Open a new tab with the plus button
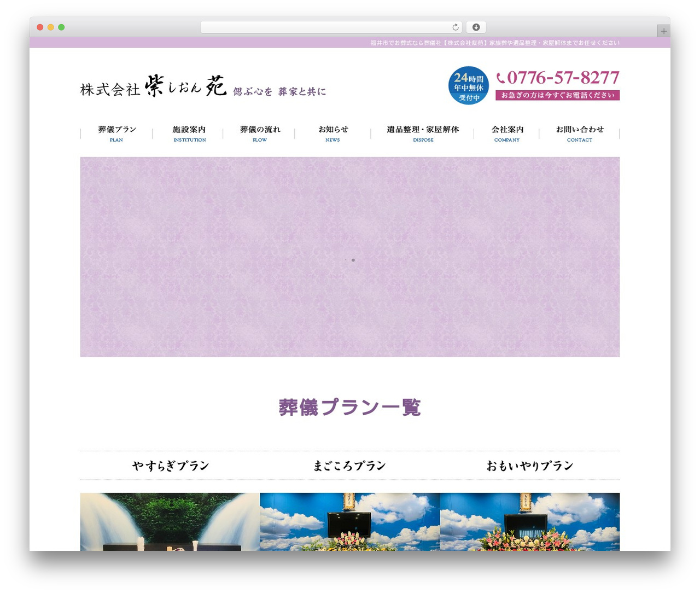 (663, 31)
